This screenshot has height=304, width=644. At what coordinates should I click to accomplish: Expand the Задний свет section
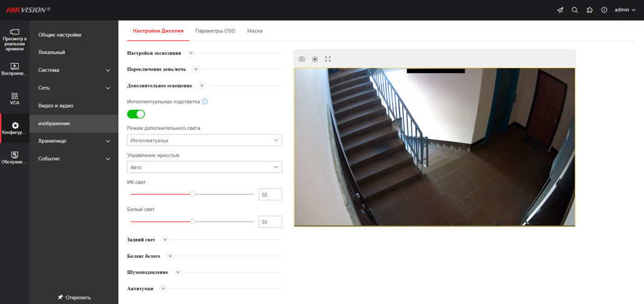tap(164, 240)
